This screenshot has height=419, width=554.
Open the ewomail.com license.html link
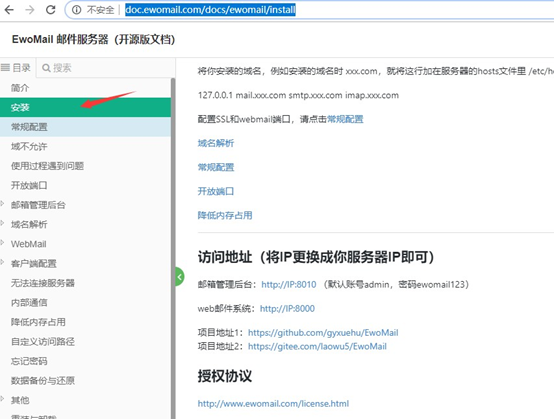[x=273, y=403]
